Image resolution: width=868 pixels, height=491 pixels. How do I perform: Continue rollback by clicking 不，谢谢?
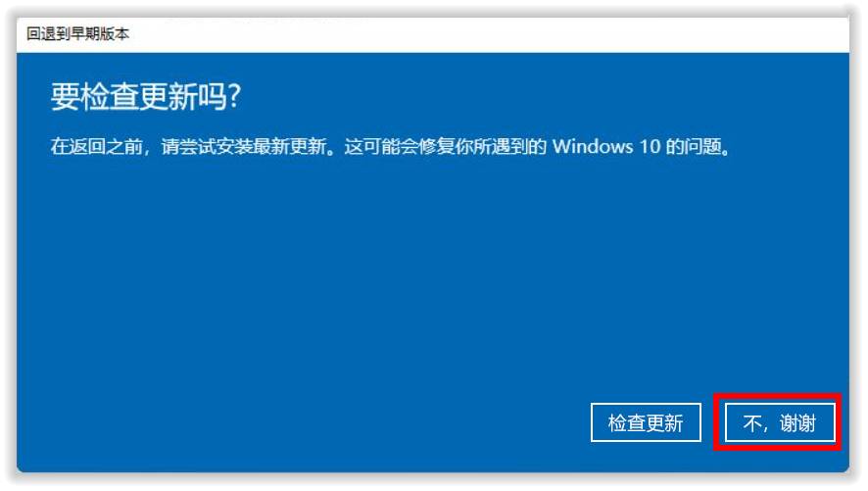[780, 422]
